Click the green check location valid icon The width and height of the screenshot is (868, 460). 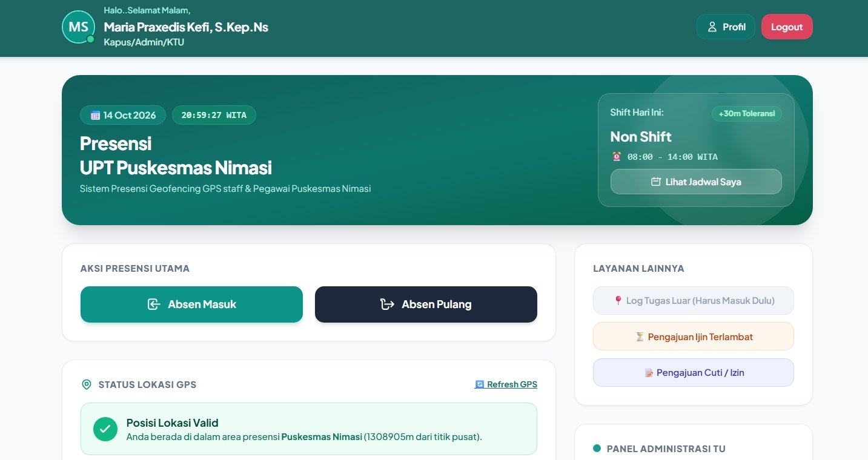[105, 429]
